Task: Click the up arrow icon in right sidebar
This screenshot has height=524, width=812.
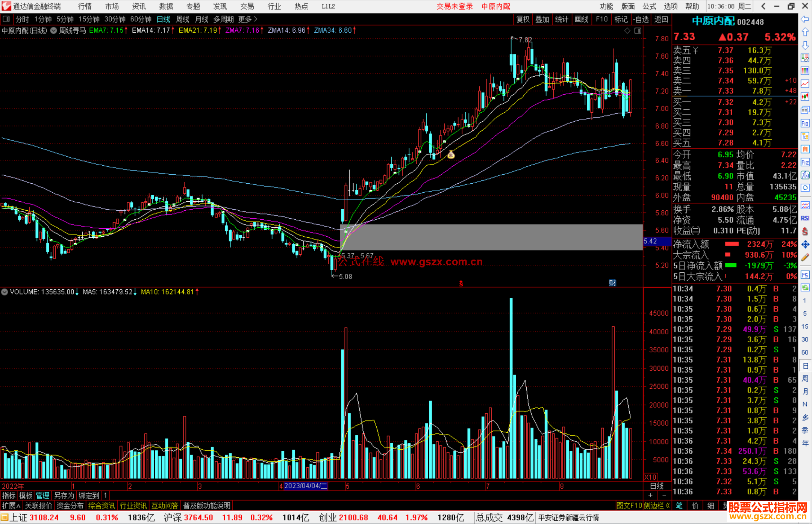Action: [x=805, y=32]
